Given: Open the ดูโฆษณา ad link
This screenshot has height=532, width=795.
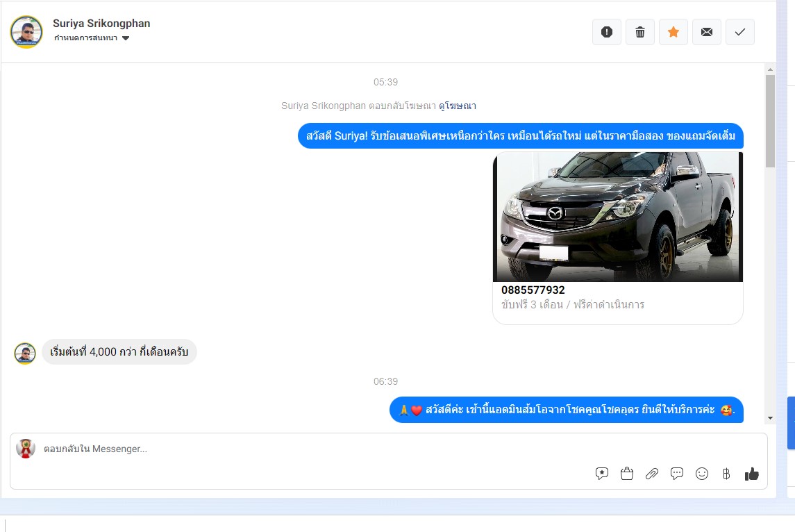Looking at the screenshot, I should tap(458, 106).
